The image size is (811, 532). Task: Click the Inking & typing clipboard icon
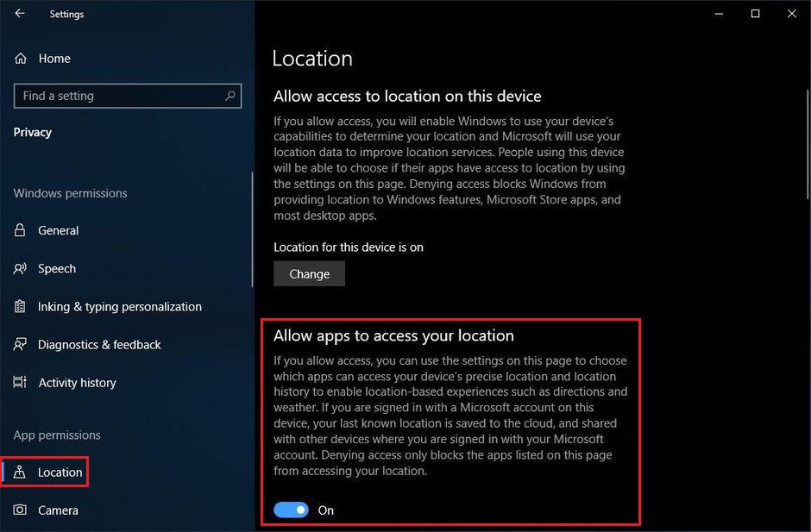click(20, 307)
